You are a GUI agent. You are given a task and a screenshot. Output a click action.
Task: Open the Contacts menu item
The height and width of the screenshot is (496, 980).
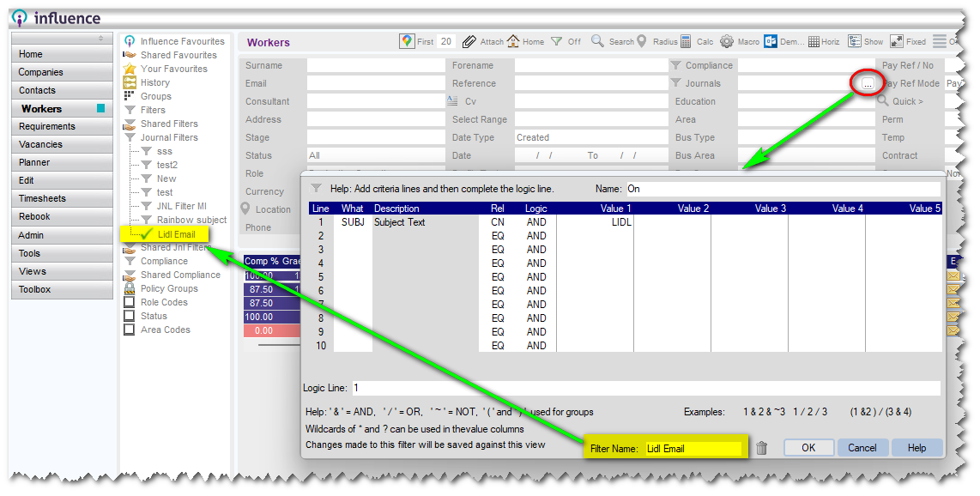point(62,91)
